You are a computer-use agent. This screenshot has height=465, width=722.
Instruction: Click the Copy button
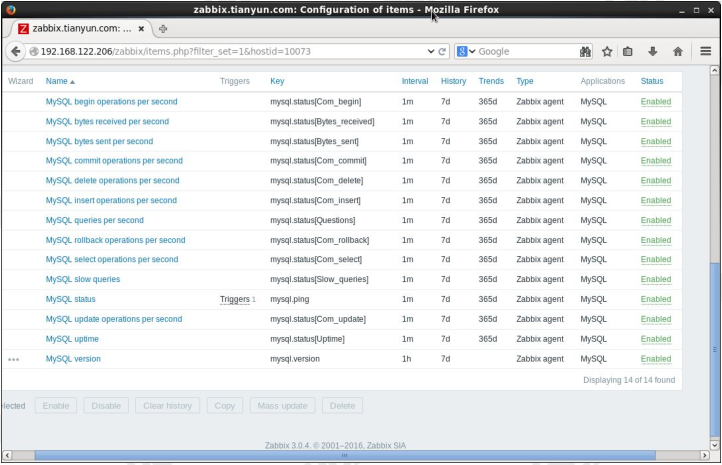pyautogui.click(x=225, y=406)
